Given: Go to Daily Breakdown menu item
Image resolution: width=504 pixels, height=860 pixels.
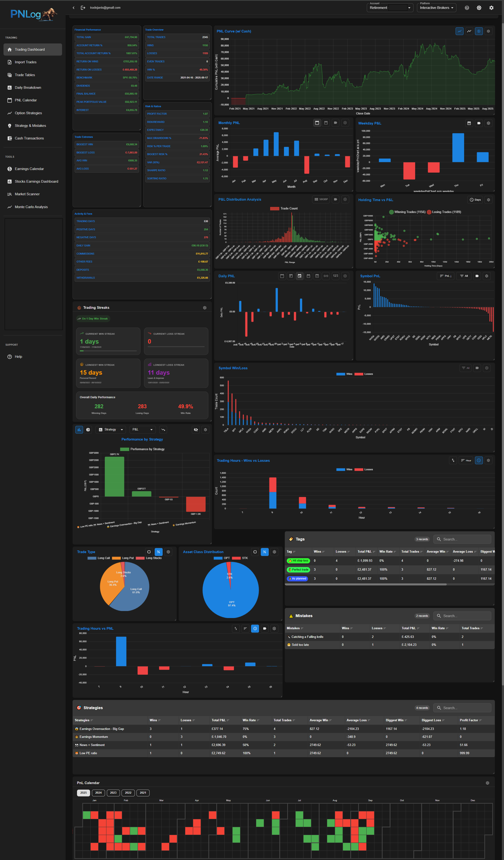Looking at the screenshot, I should click(28, 87).
